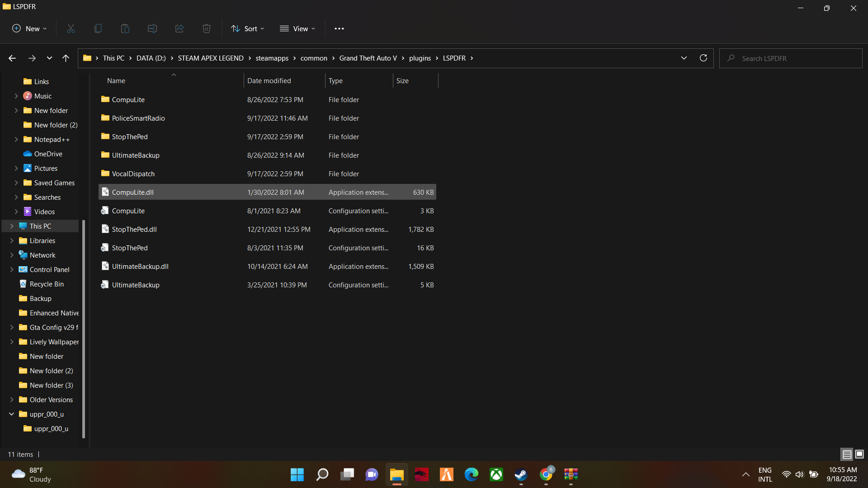This screenshot has width=868, height=488.
Task: Switch to details view layout toggle
Action: click(x=847, y=454)
